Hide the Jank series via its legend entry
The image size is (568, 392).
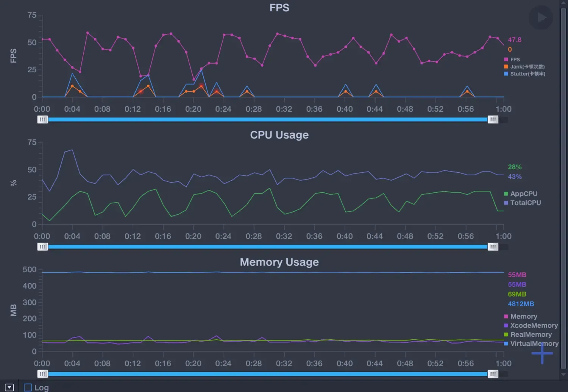coord(524,67)
